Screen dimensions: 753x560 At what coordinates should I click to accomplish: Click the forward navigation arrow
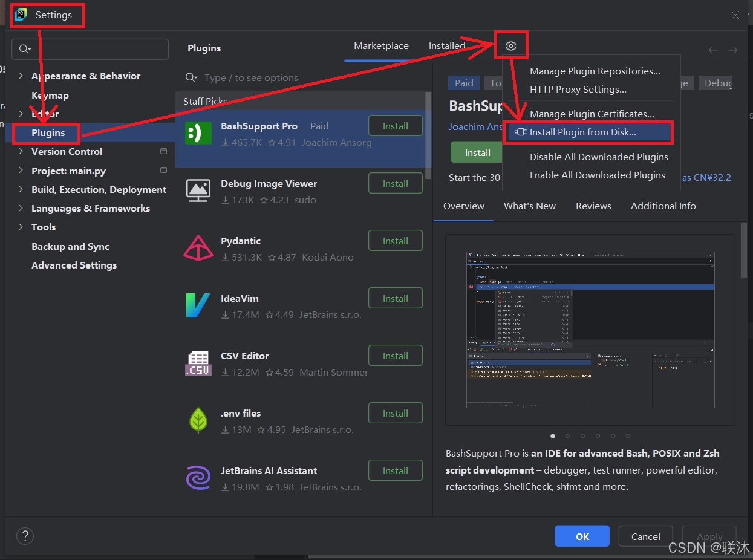733,50
